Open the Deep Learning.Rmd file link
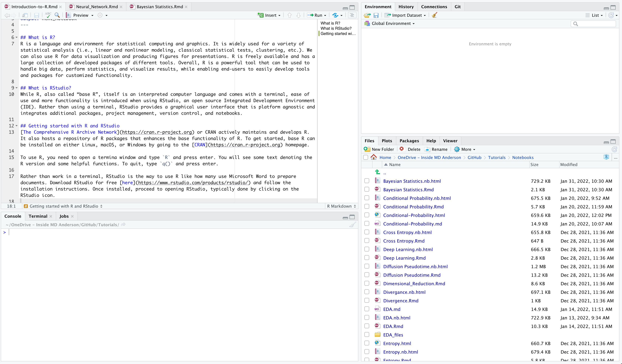Image resolution: width=622 pixels, height=364 pixels. click(x=404, y=258)
